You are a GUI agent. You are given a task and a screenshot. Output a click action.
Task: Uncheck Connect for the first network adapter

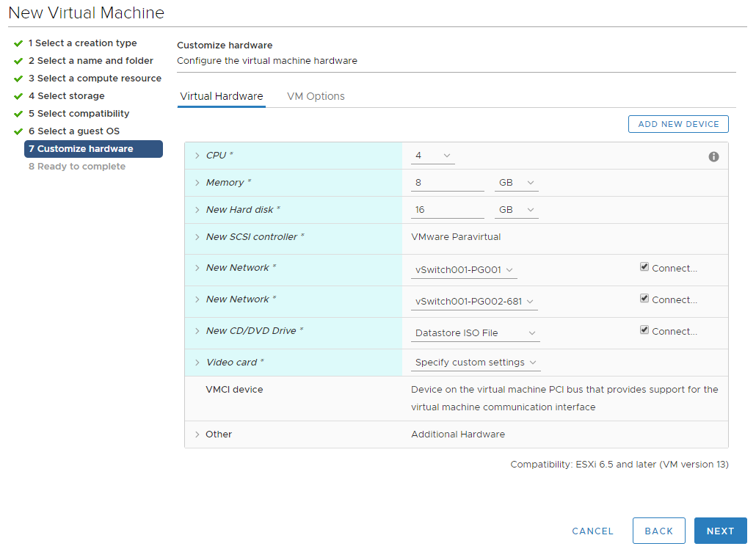coord(644,266)
